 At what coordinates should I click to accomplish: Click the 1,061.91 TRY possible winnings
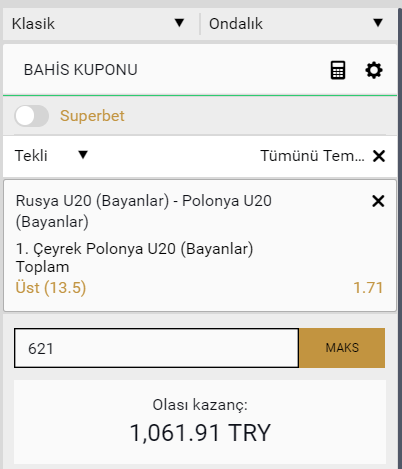coord(200,432)
